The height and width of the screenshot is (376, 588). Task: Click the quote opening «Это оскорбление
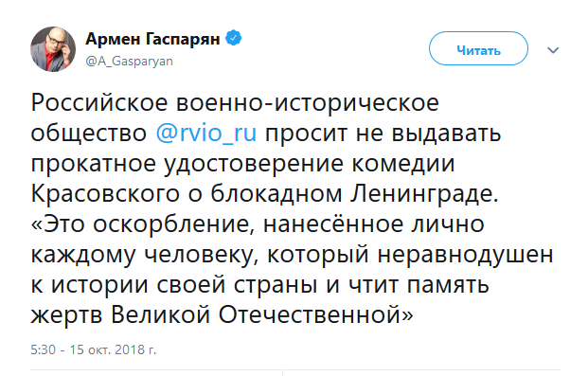(140, 224)
